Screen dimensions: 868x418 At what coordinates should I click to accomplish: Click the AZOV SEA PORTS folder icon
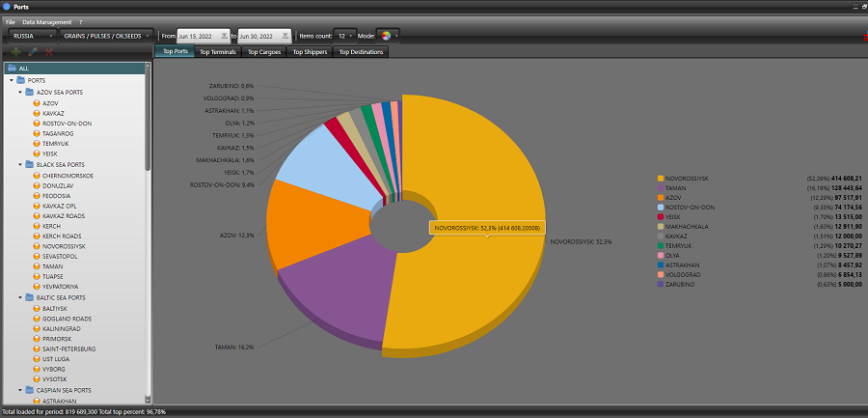pyautogui.click(x=29, y=92)
